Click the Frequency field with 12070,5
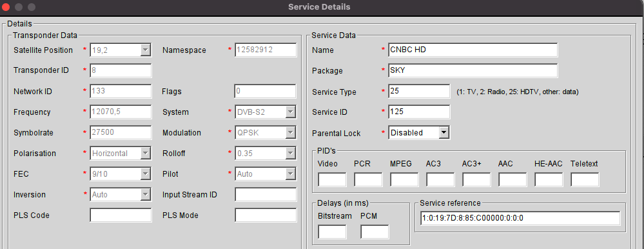The image size is (644, 249). 121,112
